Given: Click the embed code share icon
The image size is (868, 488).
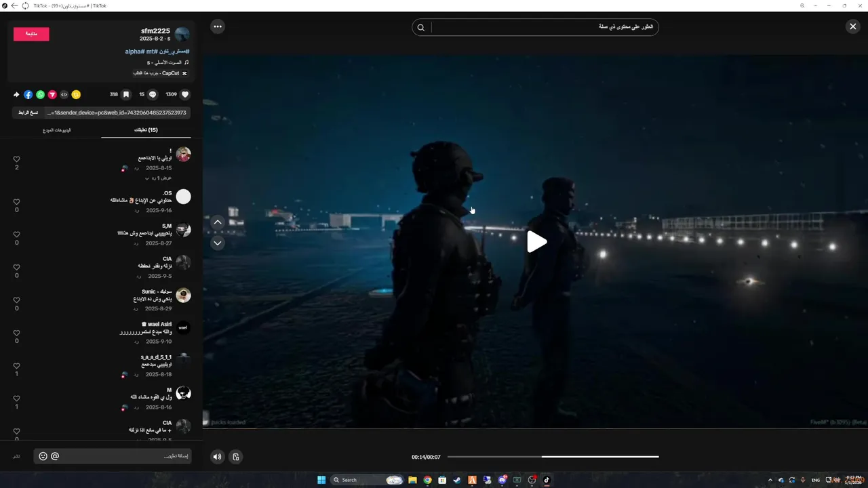Looking at the screenshot, I should (64, 95).
